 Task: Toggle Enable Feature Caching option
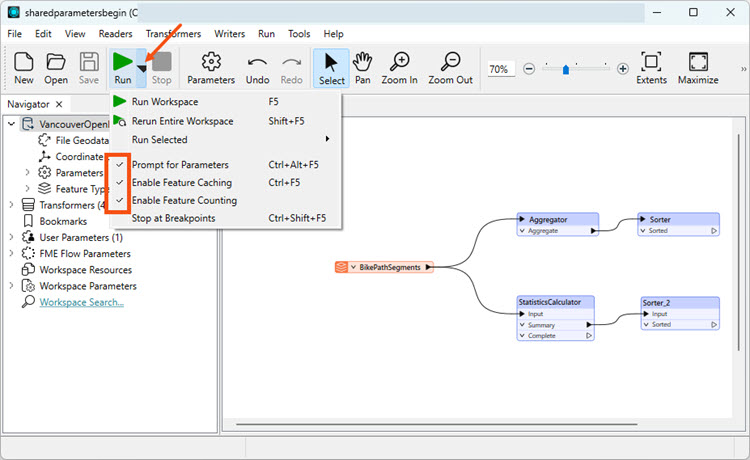[182, 183]
